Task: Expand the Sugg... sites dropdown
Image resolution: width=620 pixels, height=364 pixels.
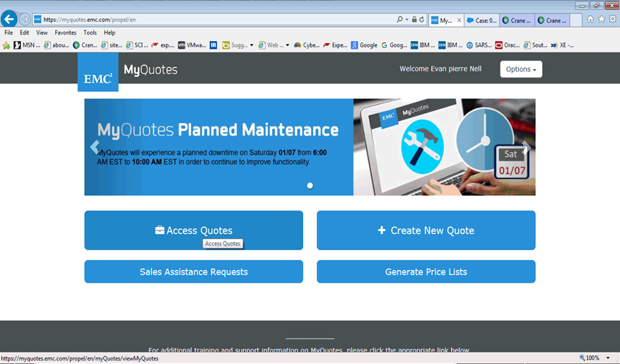Action: click(x=252, y=45)
